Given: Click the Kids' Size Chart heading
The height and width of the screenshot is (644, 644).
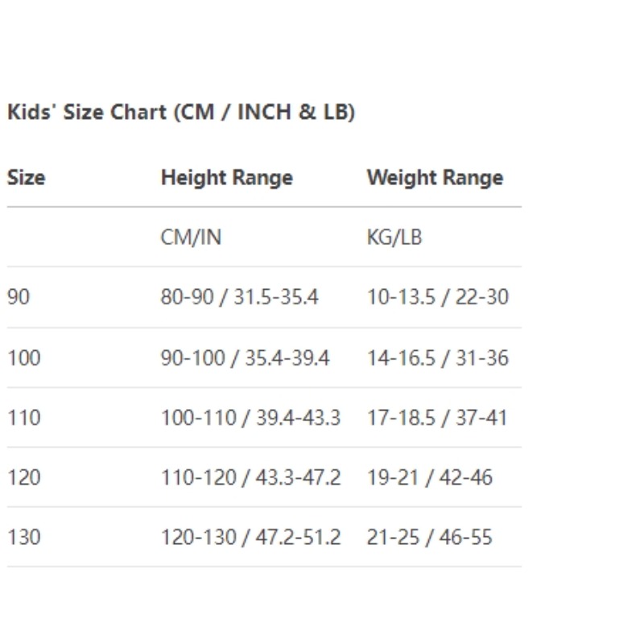Looking at the screenshot, I should [181, 112].
